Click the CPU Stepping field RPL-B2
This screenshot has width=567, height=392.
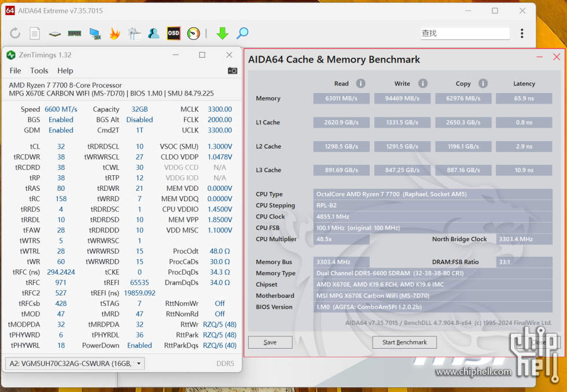point(433,205)
